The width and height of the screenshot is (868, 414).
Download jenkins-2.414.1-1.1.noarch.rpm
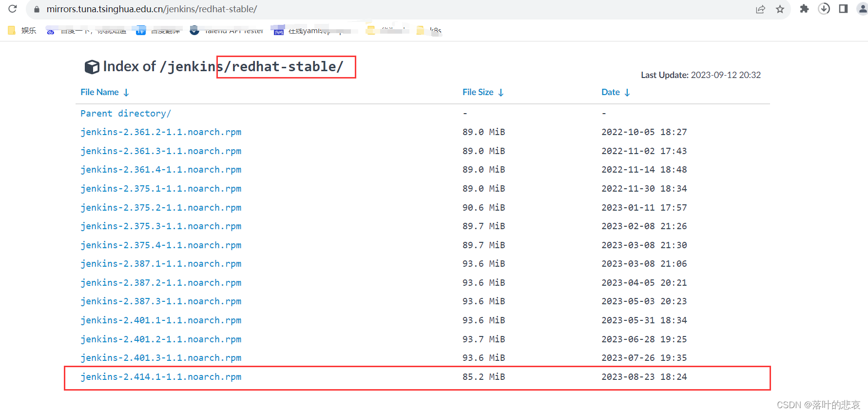161,377
